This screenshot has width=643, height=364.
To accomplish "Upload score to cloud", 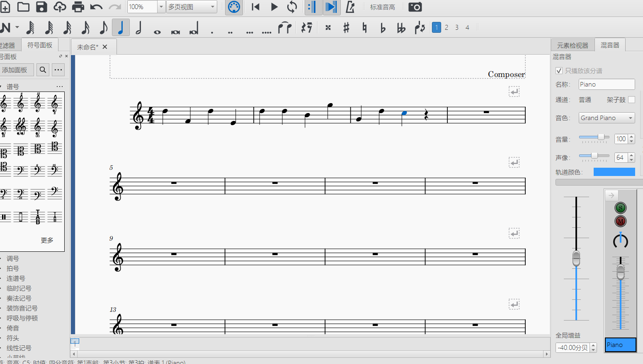I will point(60,7).
